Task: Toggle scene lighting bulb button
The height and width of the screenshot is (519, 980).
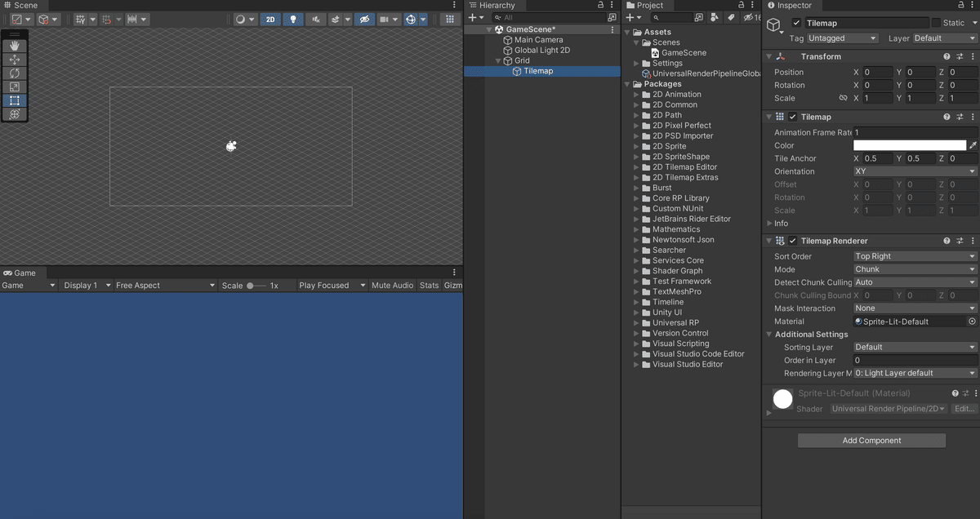Action: [294, 20]
